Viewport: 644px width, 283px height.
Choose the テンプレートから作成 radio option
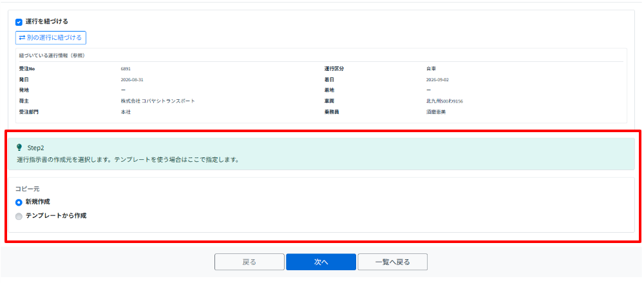click(x=19, y=216)
